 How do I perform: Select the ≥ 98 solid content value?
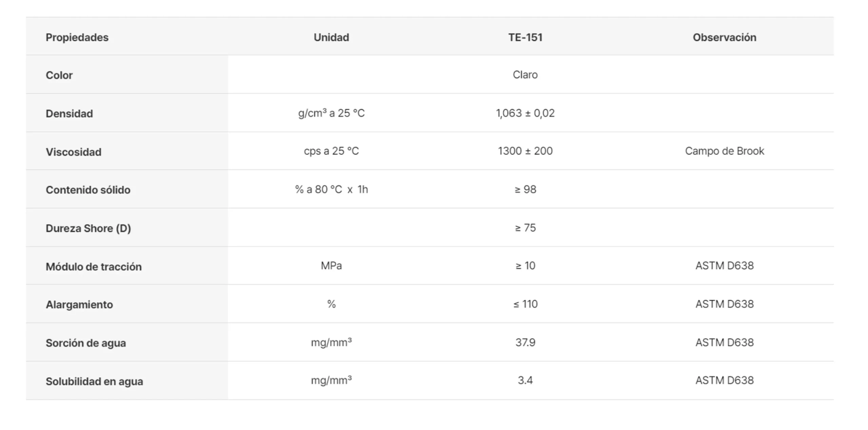[x=525, y=189]
